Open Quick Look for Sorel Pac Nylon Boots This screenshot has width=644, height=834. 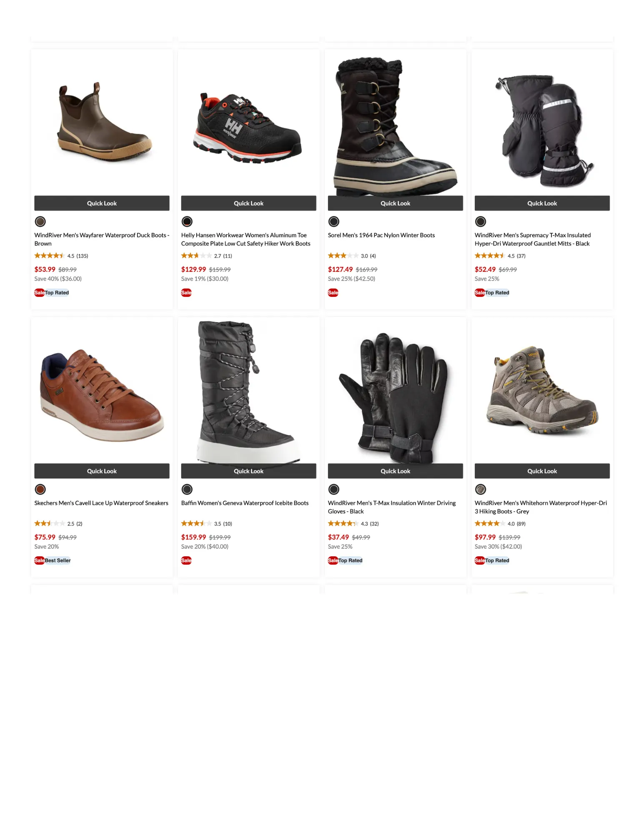(x=395, y=203)
